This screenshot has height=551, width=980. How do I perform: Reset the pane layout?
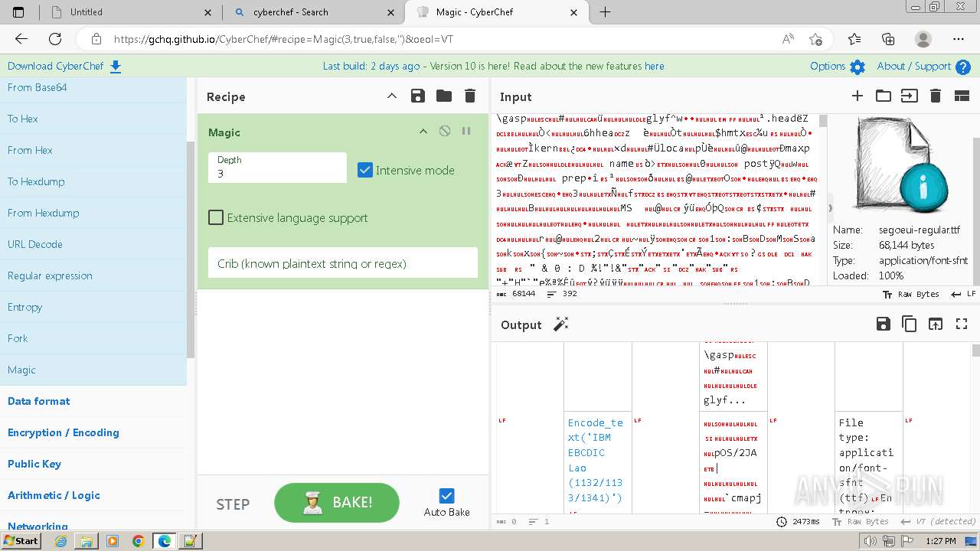point(962,96)
